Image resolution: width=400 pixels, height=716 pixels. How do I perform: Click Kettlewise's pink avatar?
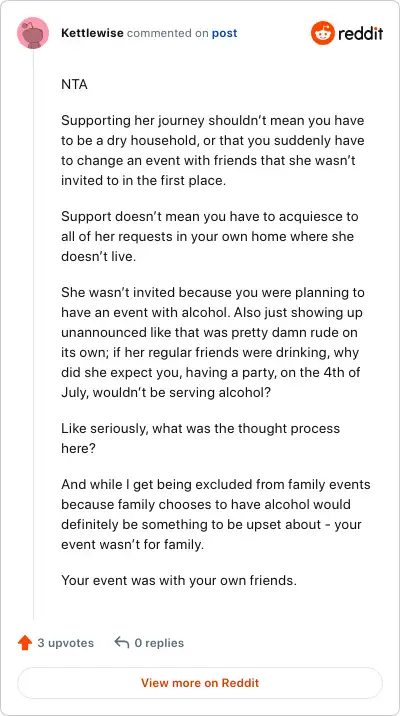33,33
